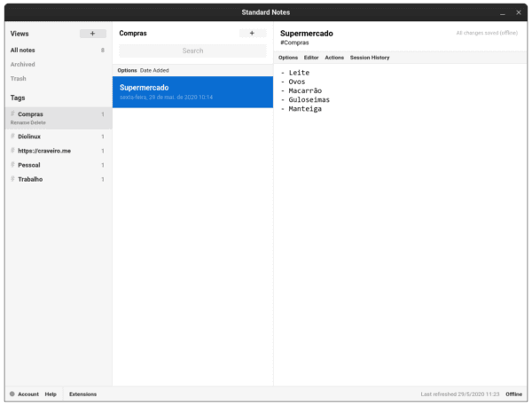Screen dimensions: 532x406
Task: Select the Compras tag
Action: coord(59,118)
